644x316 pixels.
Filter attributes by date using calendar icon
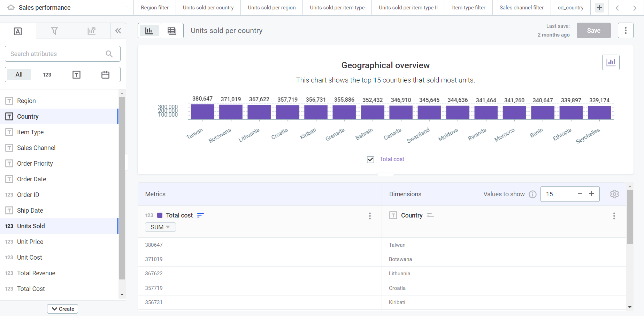105,74
